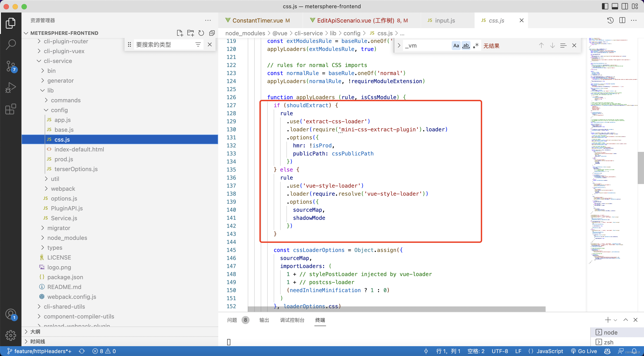Expand the commands folder
644x356 pixels.
click(x=66, y=100)
